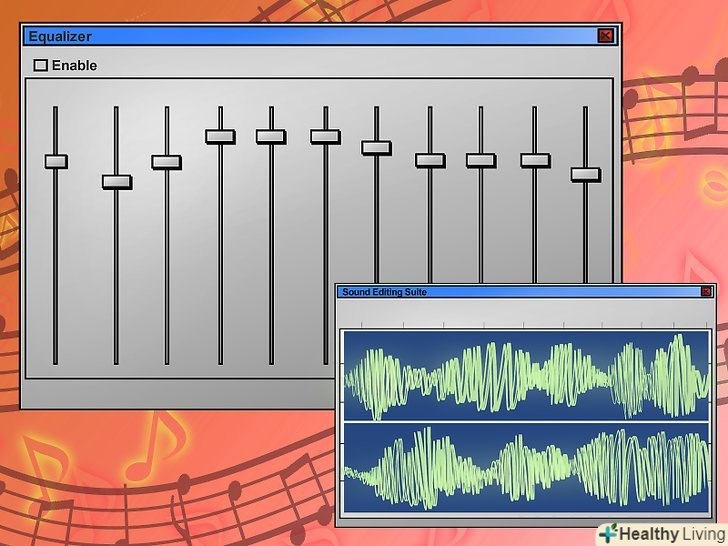Close the Equalizer window
Viewport: 728px width, 546px height.
click(x=605, y=36)
